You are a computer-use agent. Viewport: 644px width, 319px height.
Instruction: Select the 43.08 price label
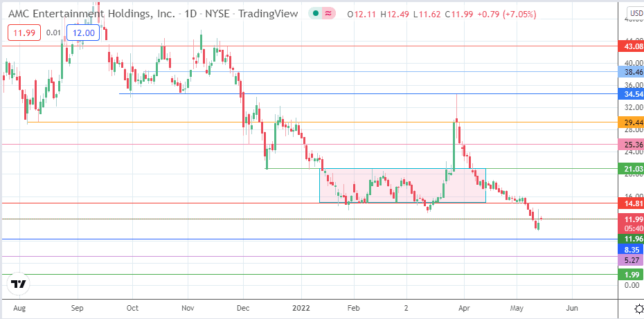(631, 47)
